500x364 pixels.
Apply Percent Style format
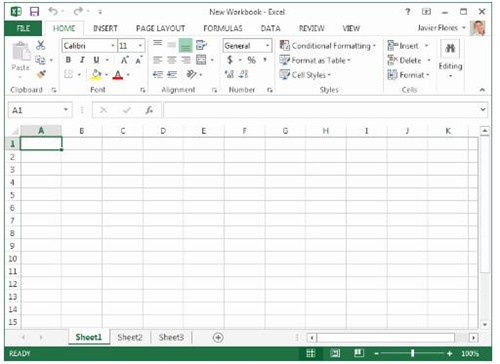(251, 60)
